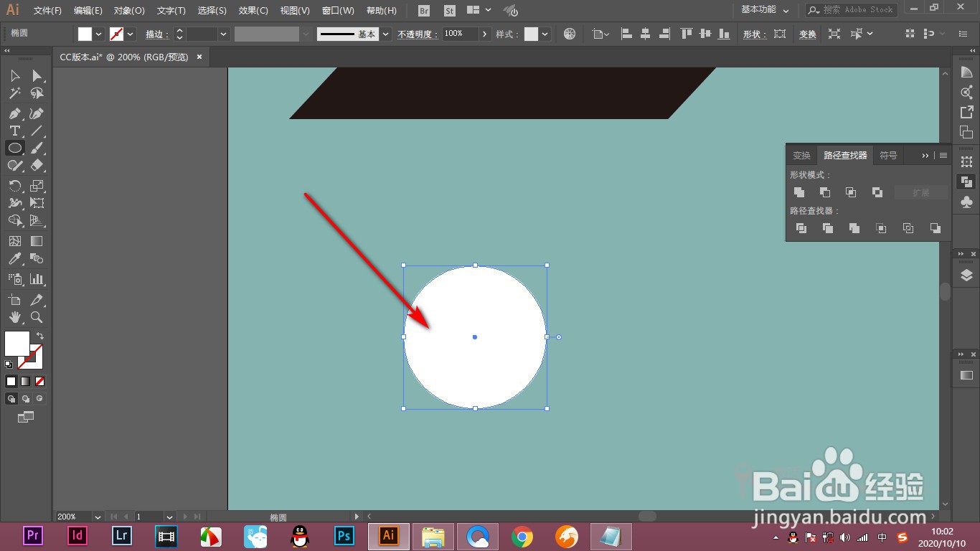Open the 效果(C) menu

coord(253,11)
